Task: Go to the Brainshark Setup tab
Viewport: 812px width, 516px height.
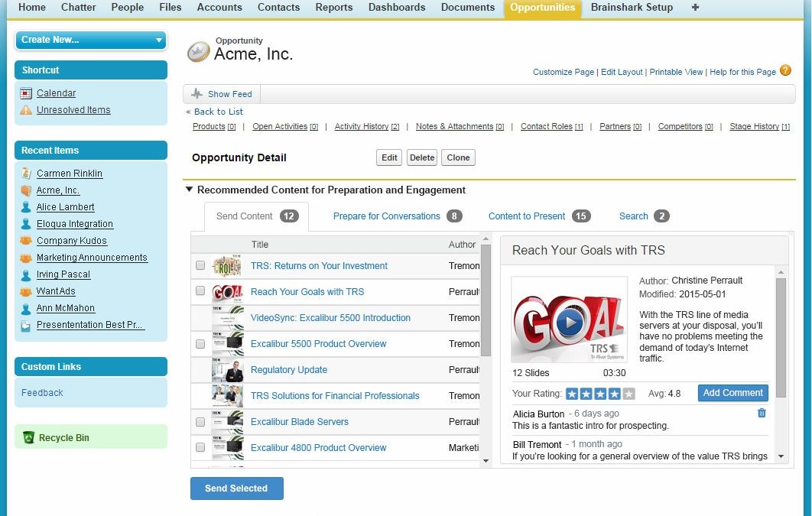Action: tap(632, 7)
